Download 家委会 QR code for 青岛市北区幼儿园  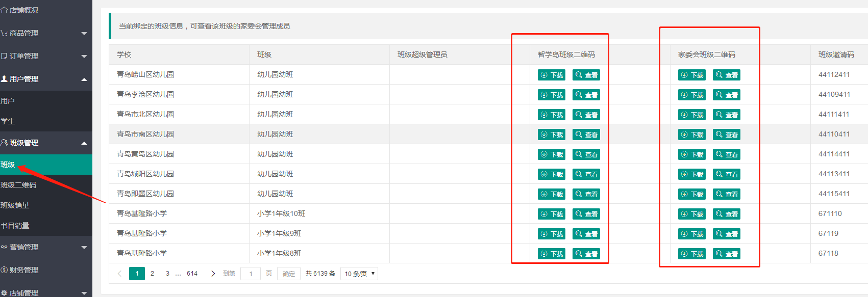tap(691, 115)
